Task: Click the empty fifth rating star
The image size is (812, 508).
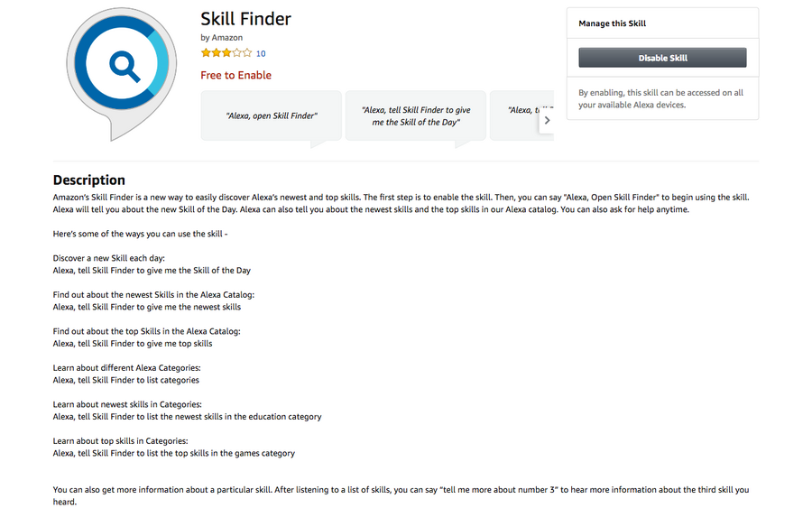Action: tap(248, 53)
